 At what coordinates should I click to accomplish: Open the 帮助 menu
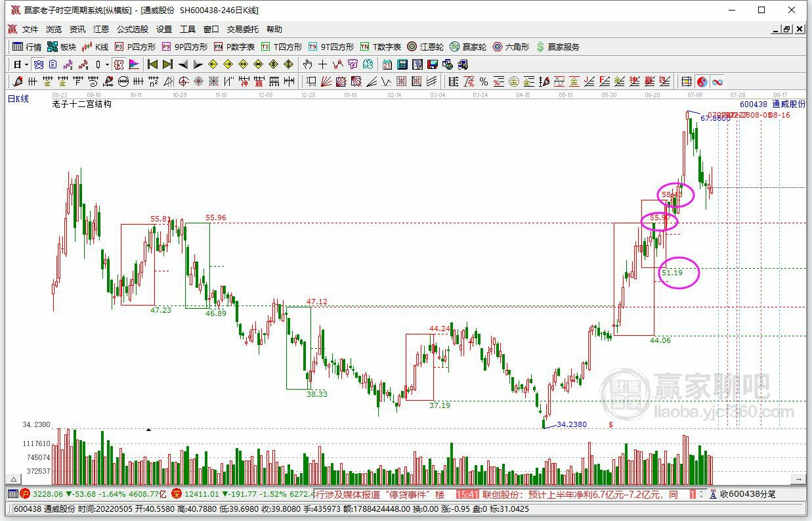pos(274,30)
